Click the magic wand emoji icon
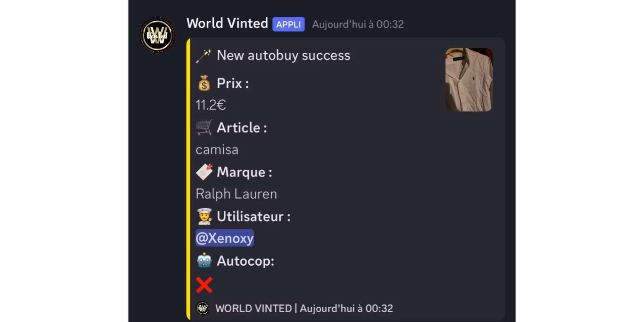This screenshot has width=644, height=322. tap(204, 56)
